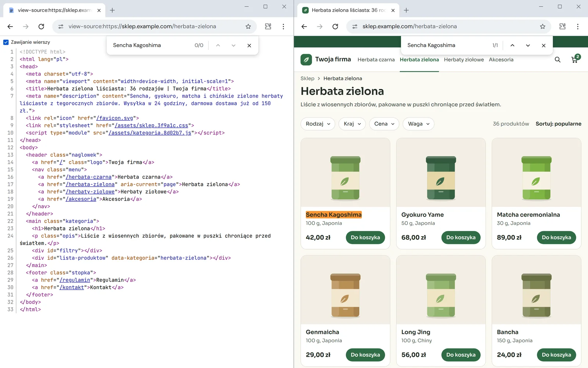Viewport: 588px width, 368px height.
Task: Go forward in the shop browser window
Action: 320,26
